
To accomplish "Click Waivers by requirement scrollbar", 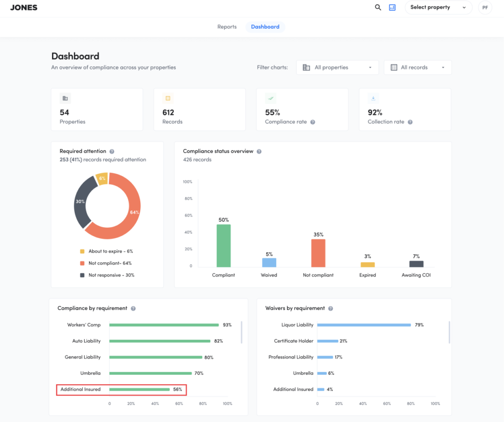I will pos(449,332).
